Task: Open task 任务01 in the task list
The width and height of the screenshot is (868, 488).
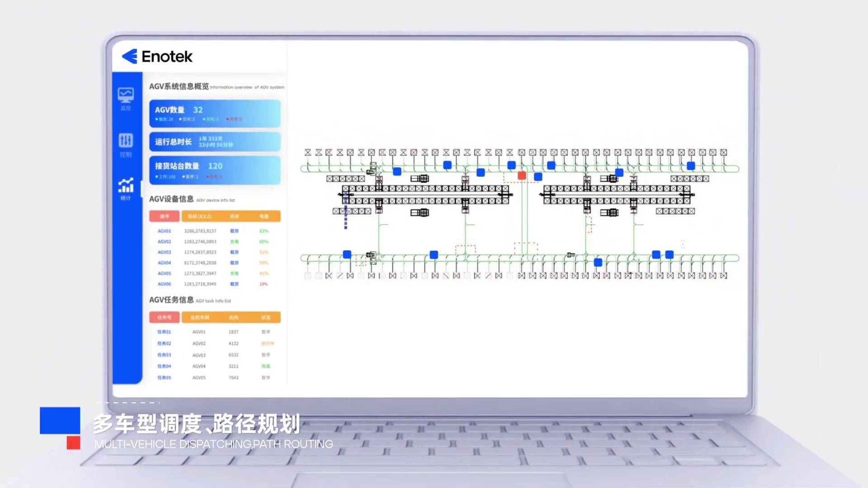Action: 164,332
